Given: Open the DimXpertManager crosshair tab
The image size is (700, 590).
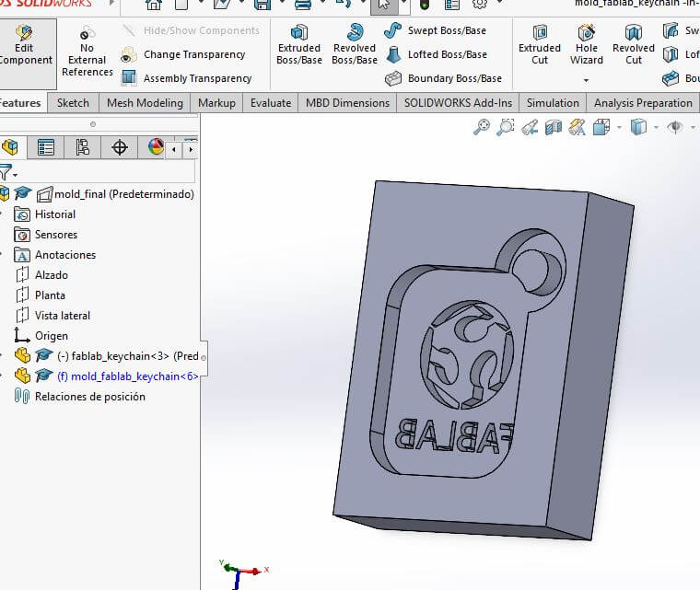Looking at the screenshot, I should click(119, 147).
